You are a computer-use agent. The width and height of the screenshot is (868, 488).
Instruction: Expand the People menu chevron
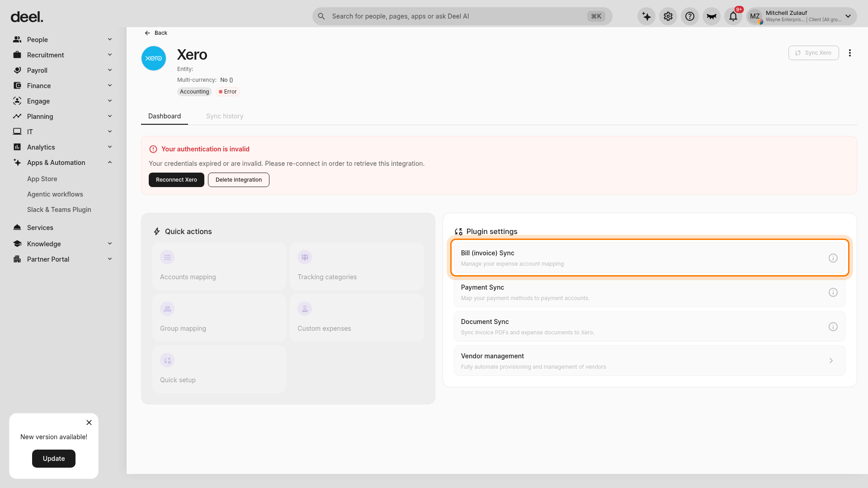point(110,39)
